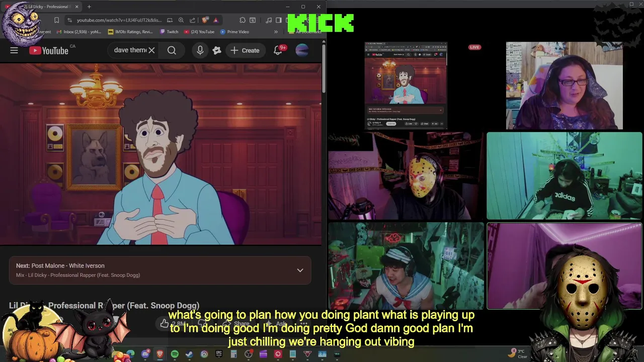Show more bookmarks chevron
The width and height of the screenshot is (644, 362).
tap(276, 32)
